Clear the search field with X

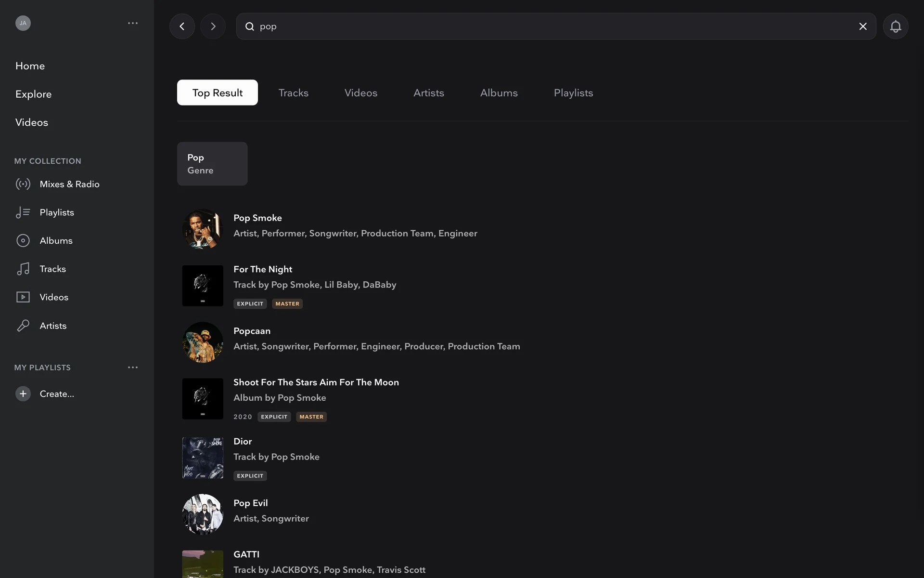863,26
